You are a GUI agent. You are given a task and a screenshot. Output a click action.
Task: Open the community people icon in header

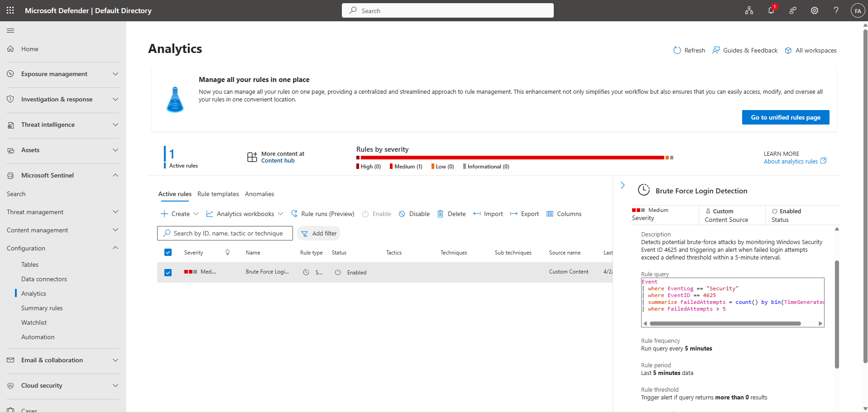tap(793, 10)
